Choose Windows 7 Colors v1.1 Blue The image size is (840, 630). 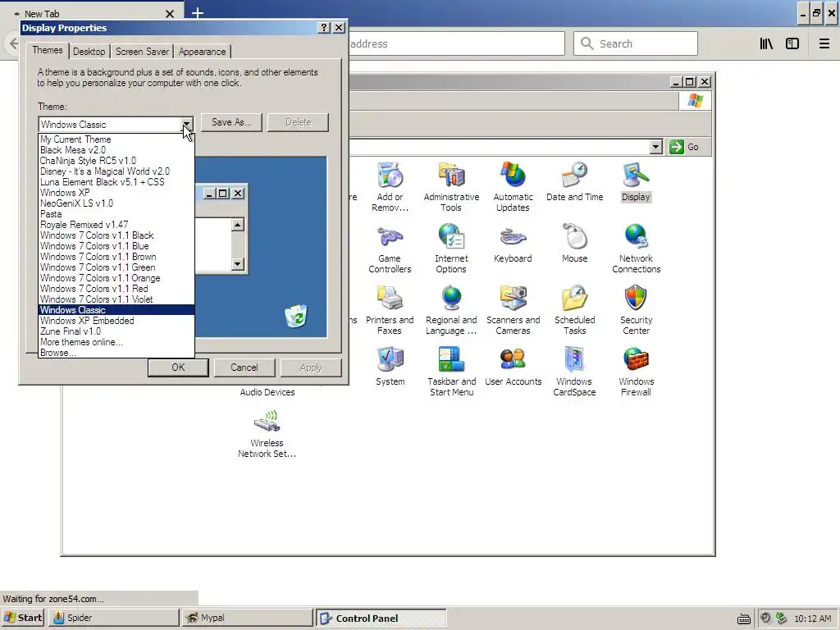(x=116, y=246)
